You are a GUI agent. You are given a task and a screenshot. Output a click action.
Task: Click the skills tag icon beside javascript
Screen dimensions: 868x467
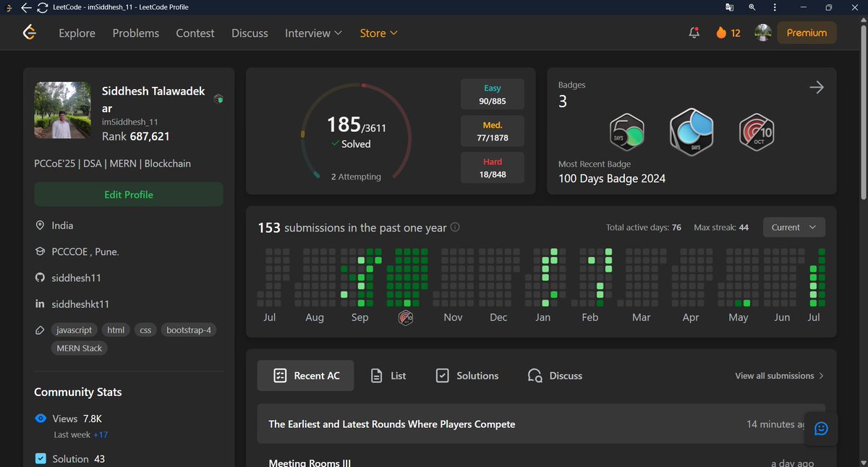point(41,330)
